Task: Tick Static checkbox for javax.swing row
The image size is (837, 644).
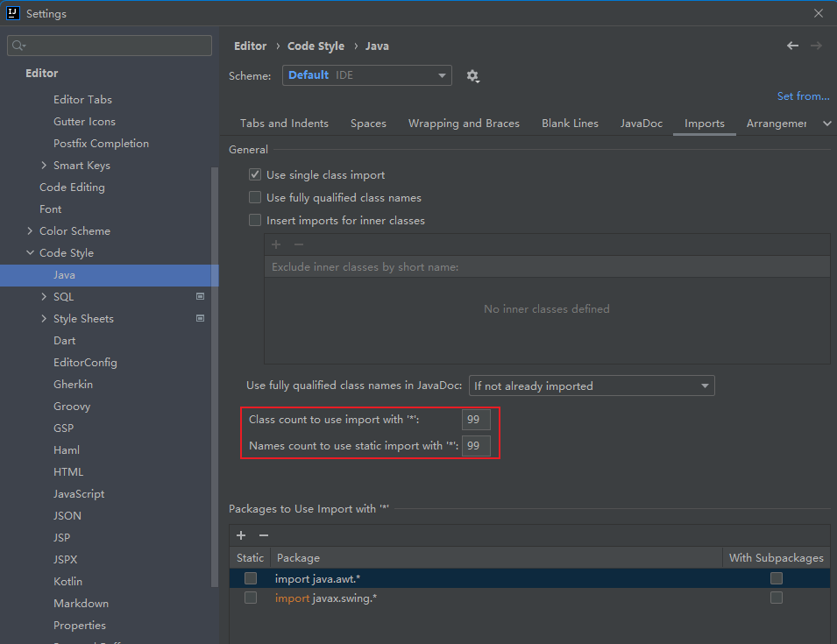Action: (251, 598)
